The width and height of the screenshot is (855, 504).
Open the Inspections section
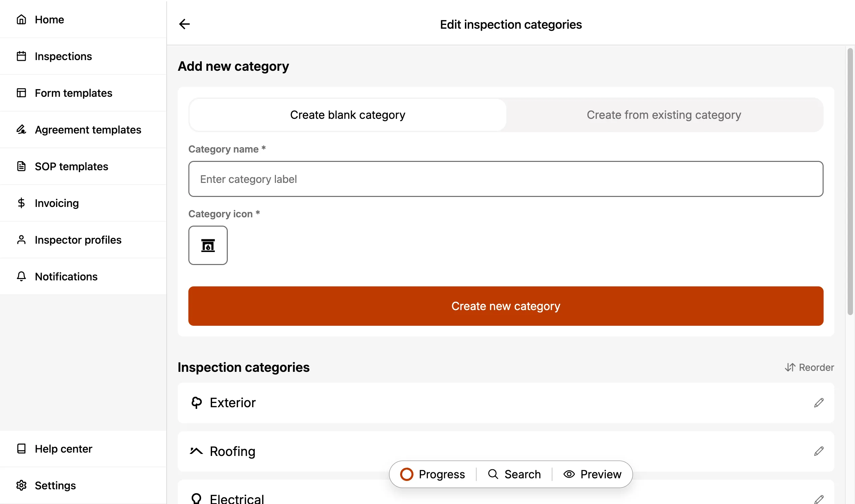coord(83,56)
